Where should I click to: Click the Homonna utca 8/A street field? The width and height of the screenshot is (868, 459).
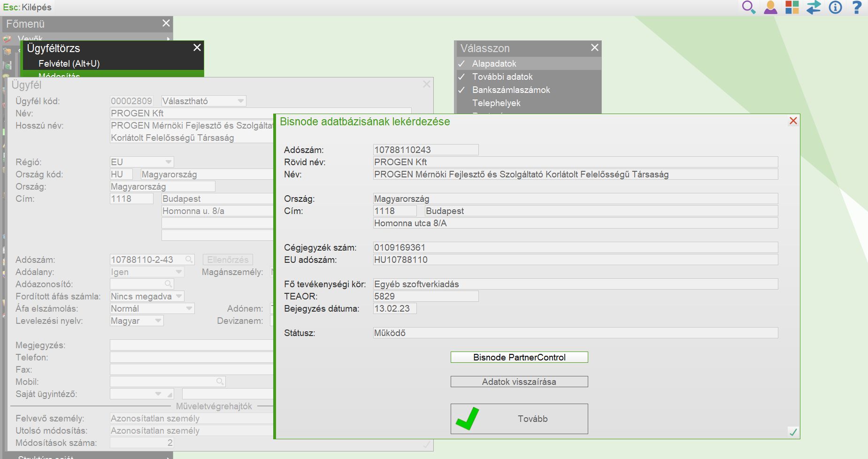(576, 223)
